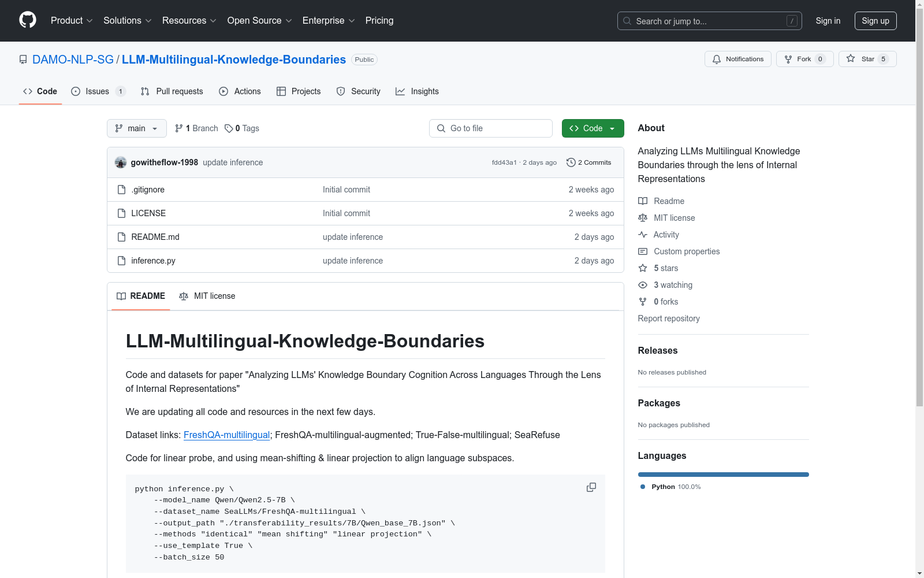Open commit fdd43a1 hash link
Image resolution: width=924 pixels, height=578 pixels.
pos(504,162)
